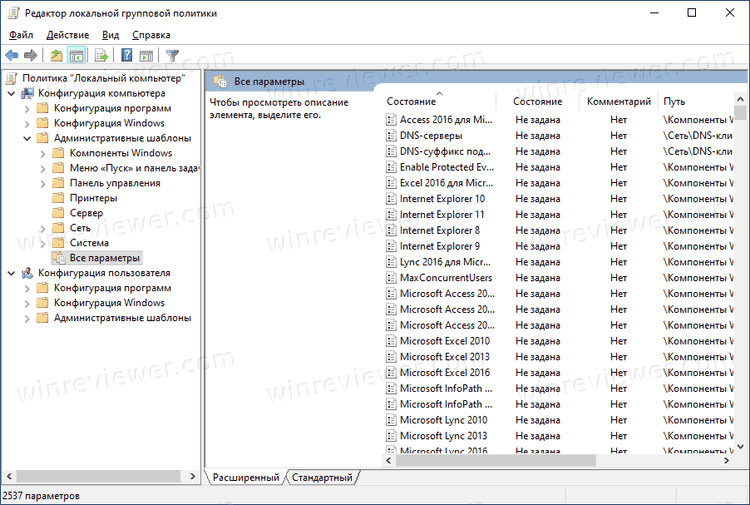Expand Конфигурация программ under user configuration
750x505 pixels.
(27, 288)
